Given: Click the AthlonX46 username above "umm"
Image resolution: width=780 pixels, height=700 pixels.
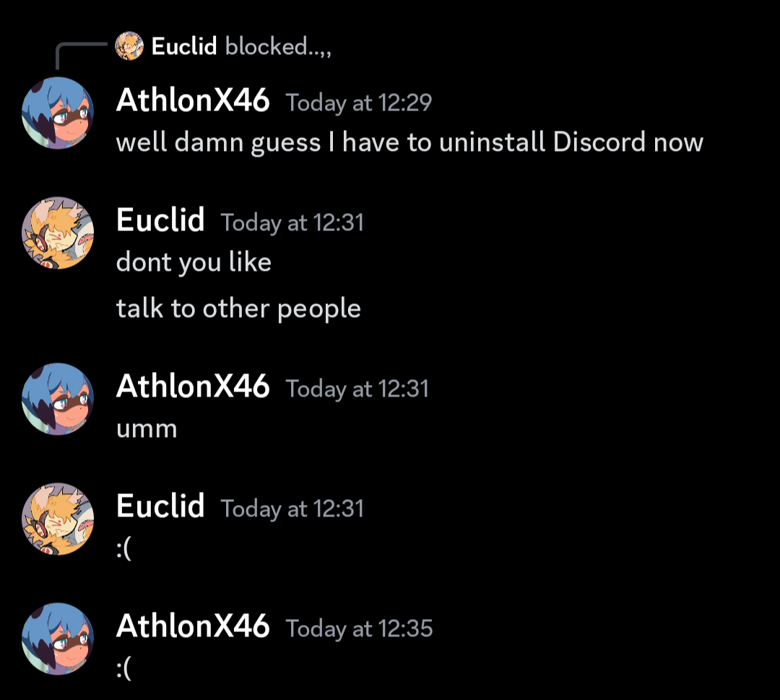Looking at the screenshot, I should tap(193, 386).
